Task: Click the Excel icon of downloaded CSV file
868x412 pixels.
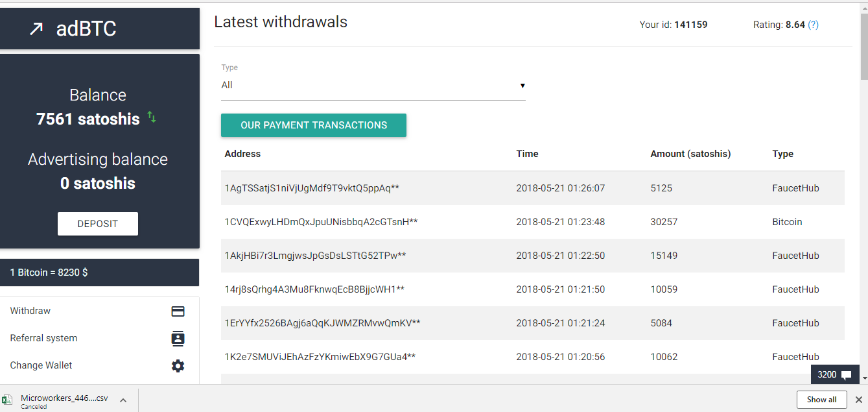Action: pos(7,399)
